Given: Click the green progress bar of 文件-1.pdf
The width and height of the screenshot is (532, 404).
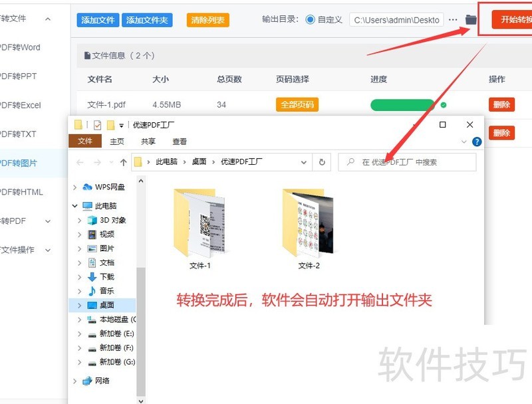Looking at the screenshot, I should (x=400, y=104).
